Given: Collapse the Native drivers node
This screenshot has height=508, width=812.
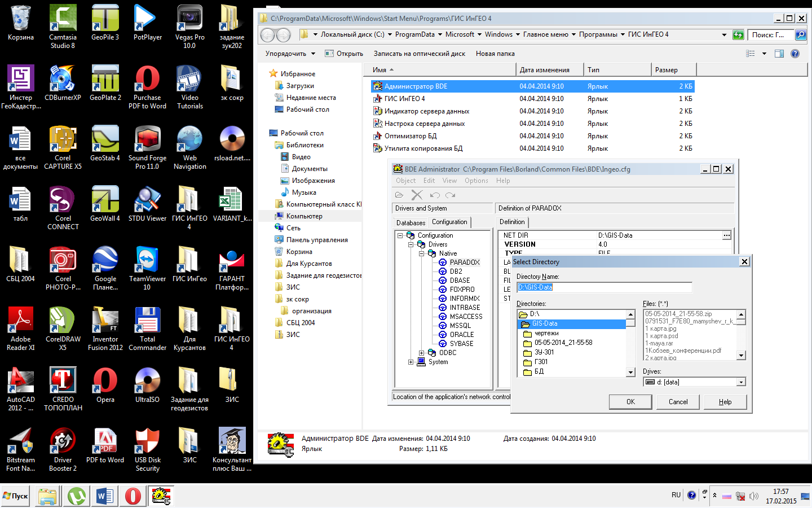Looking at the screenshot, I should pyautogui.click(x=421, y=253).
